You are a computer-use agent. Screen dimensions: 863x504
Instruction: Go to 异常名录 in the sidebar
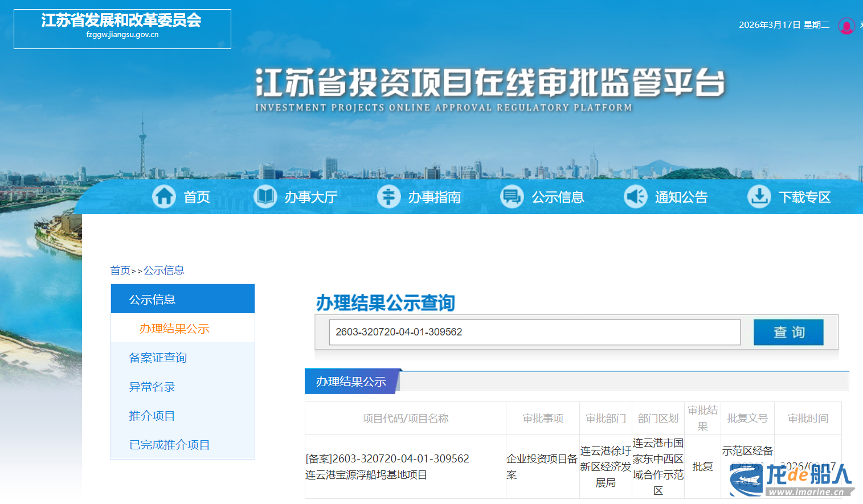152,387
